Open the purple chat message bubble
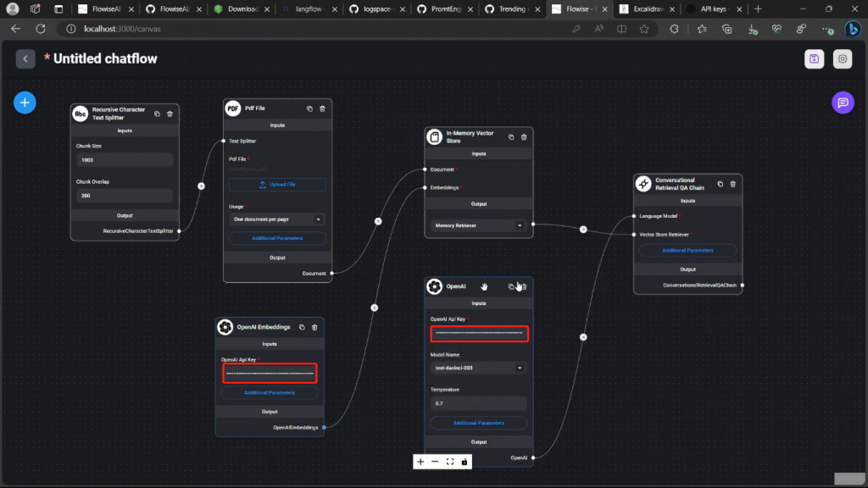This screenshot has height=488, width=868. 843,103
